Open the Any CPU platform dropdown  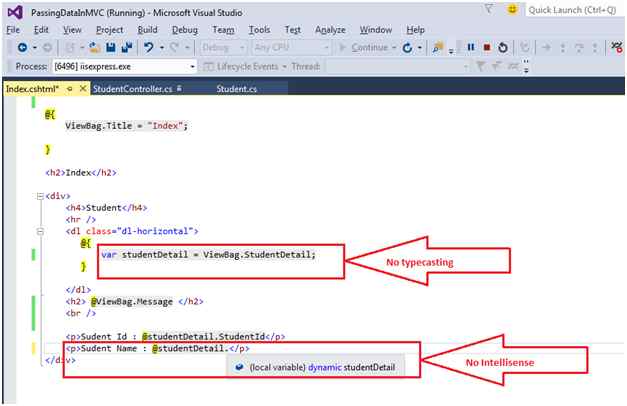click(291, 48)
